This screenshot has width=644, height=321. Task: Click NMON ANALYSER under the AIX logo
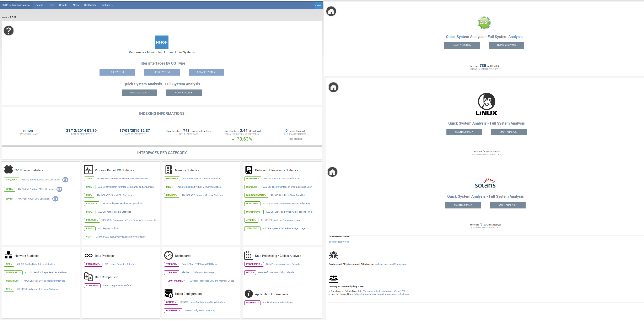506,45
